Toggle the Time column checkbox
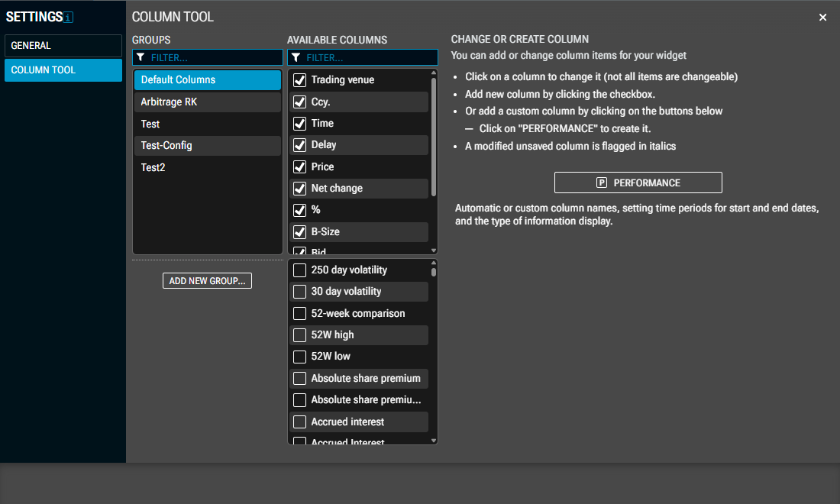The image size is (840, 504). 299,124
